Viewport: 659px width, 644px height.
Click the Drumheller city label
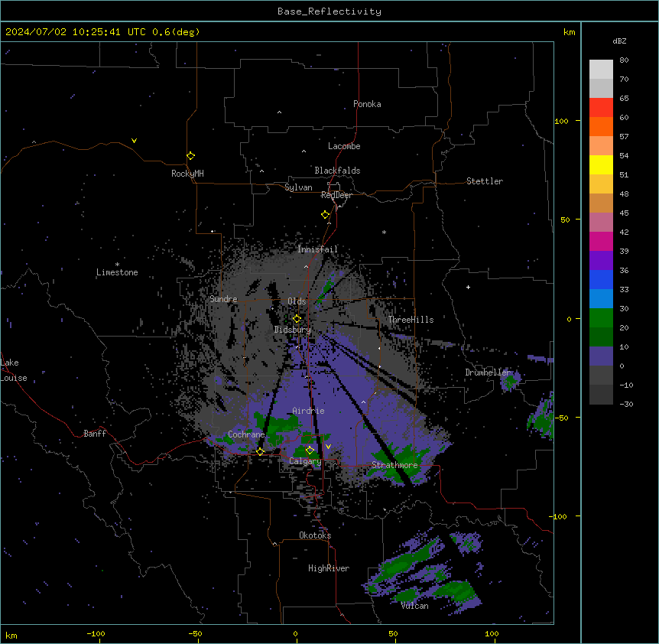(x=488, y=372)
